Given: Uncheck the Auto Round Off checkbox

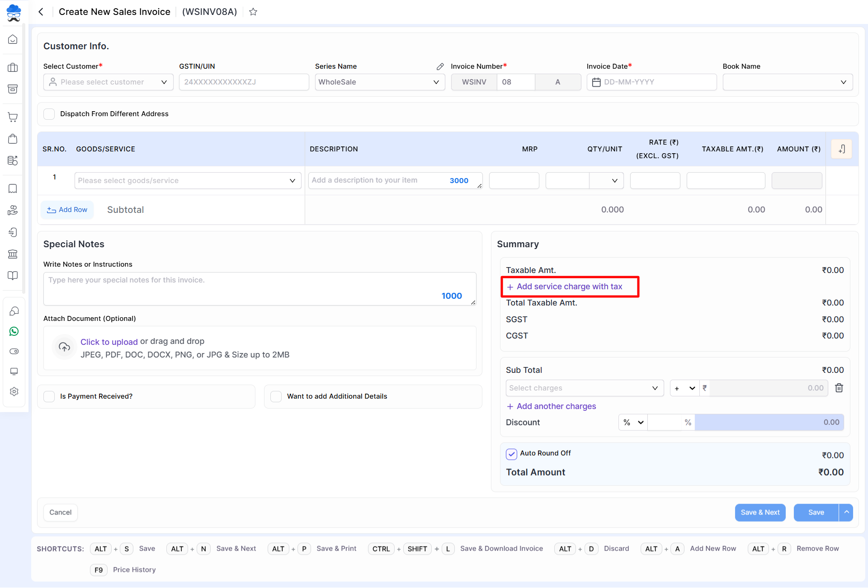Looking at the screenshot, I should click(x=511, y=454).
